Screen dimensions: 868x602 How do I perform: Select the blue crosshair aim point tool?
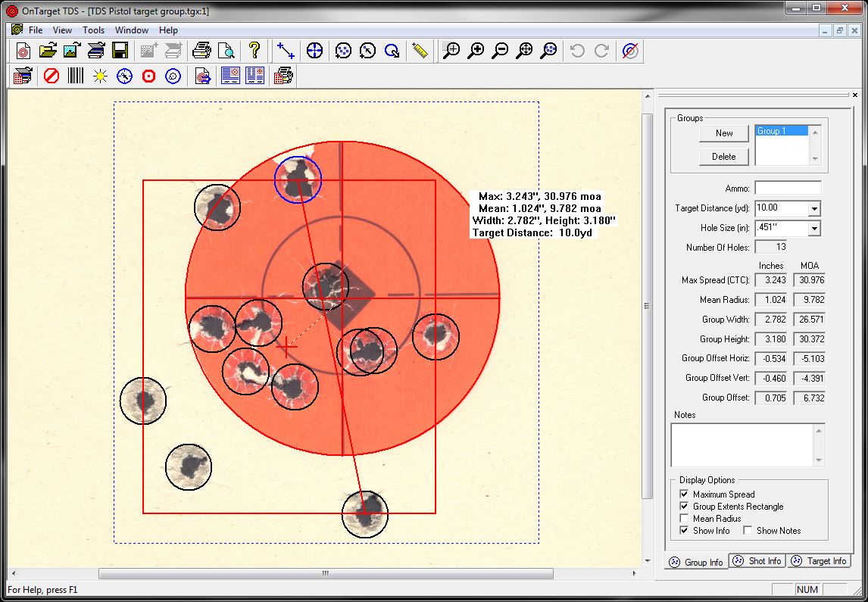[314, 51]
